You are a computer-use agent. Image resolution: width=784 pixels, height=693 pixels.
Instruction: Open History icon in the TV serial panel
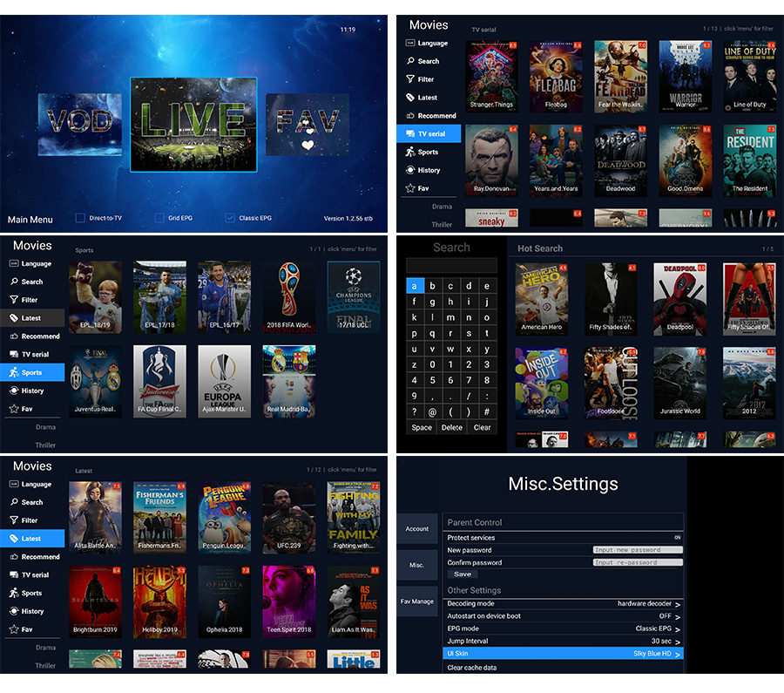tap(410, 170)
